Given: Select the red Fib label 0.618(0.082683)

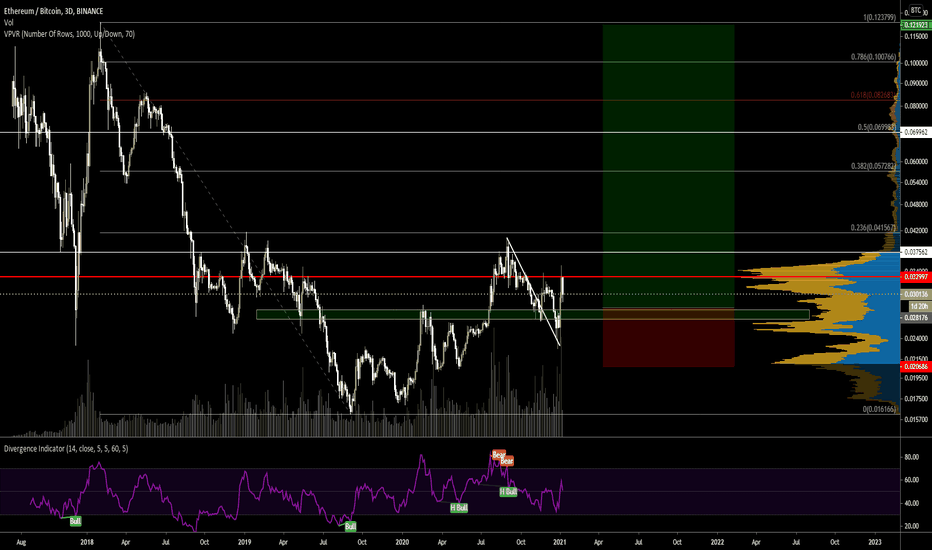Looking at the screenshot, I should (x=873, y=95).
